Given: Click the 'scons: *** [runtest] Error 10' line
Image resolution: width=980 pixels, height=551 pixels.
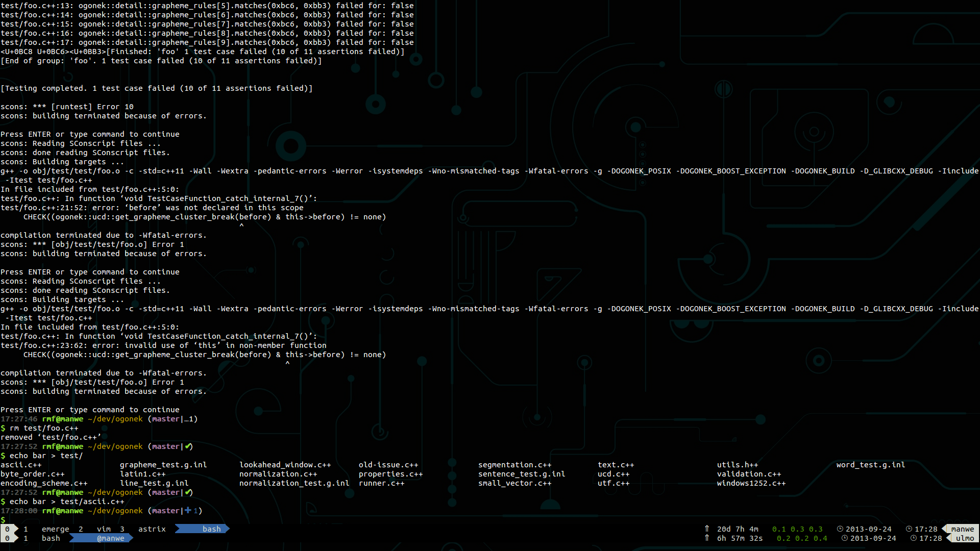Looking at the screenshot, I should (x=67, y=107).
